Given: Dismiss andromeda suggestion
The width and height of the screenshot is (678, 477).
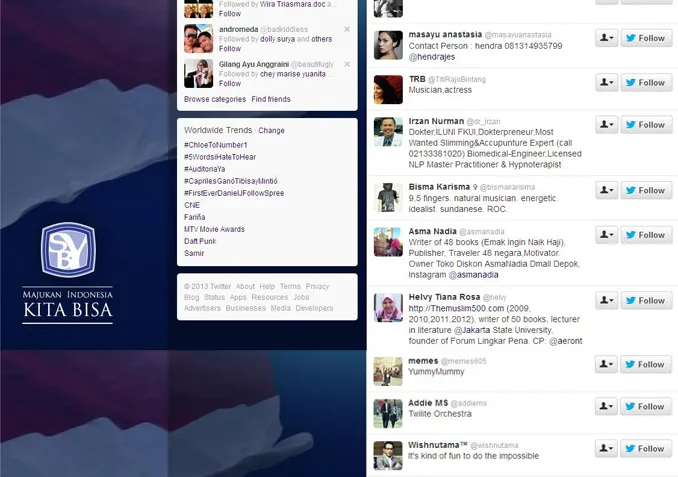Looking at the screenshot, I should pyautogui.click(x=347, y=29).
